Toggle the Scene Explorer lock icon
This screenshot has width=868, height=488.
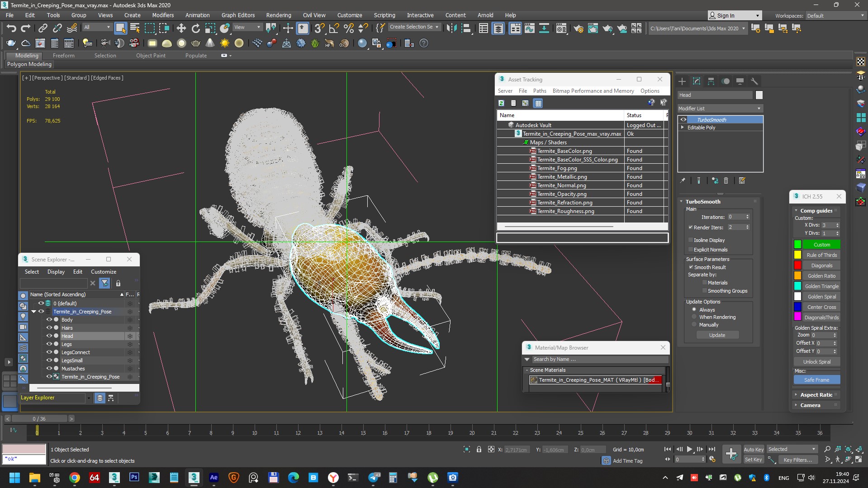pyautogui.click(x=118, y=283)
